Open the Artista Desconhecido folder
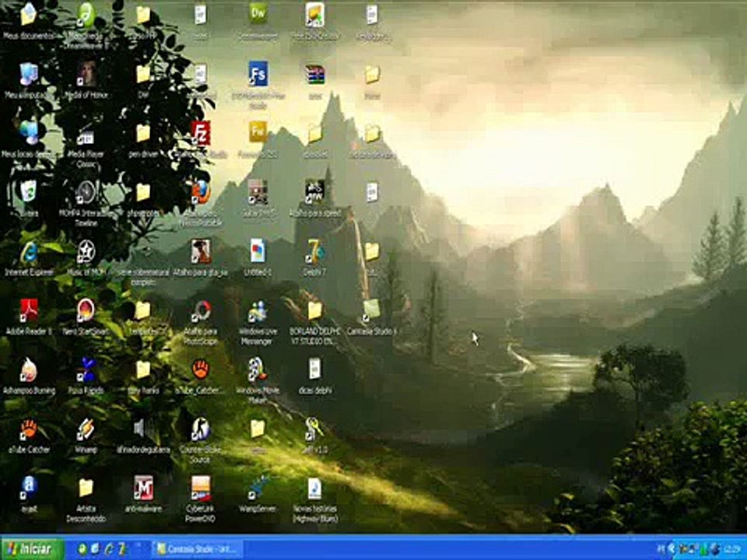The width and height of the screenshot is (747, 560). [x=86, y=488]
